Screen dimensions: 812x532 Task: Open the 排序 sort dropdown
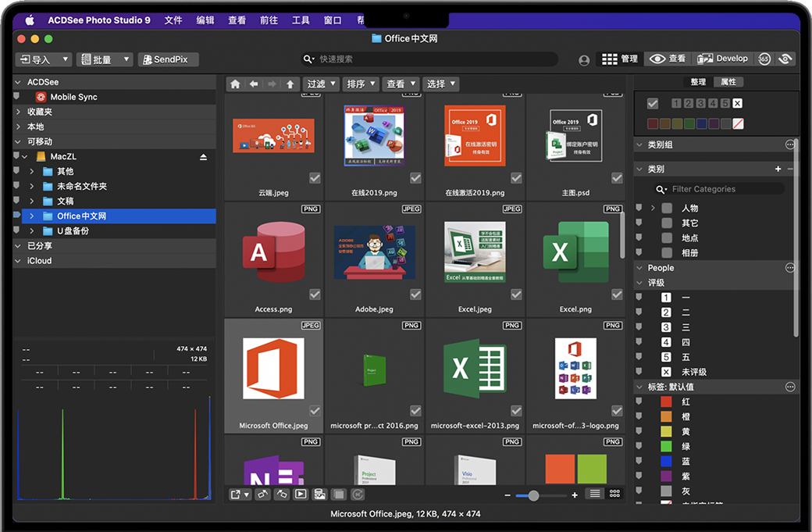(361, 84)
